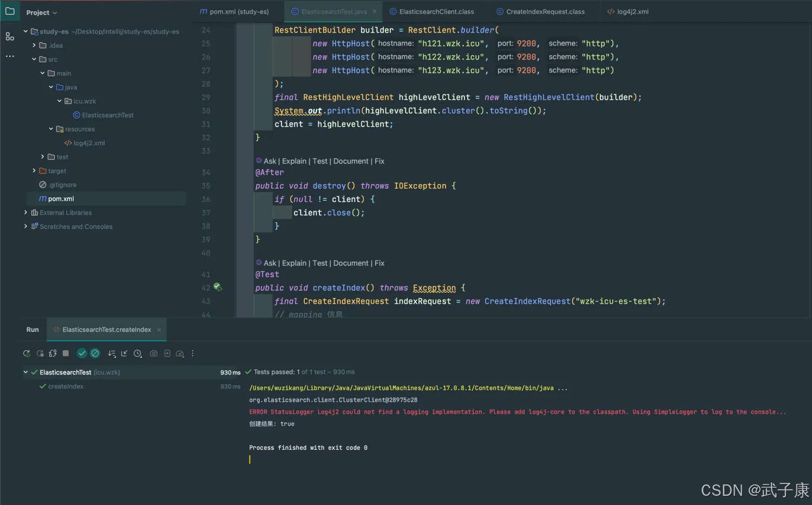Click Fix link above createIndex test

tap(379, 263)
